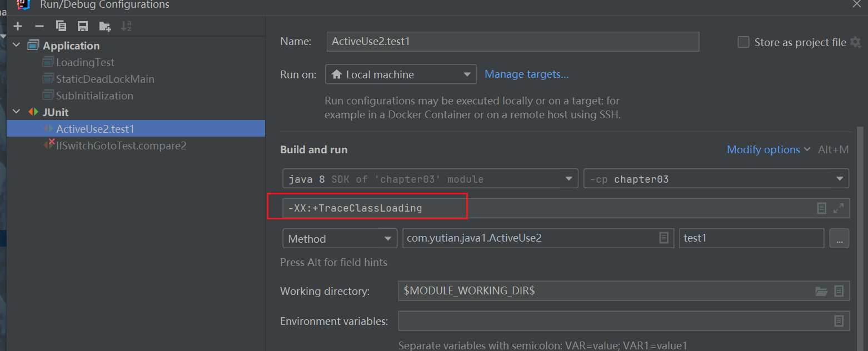Click the Add New Configuration plus icon
Screen dimensions: 868x351
coord(18,26)
